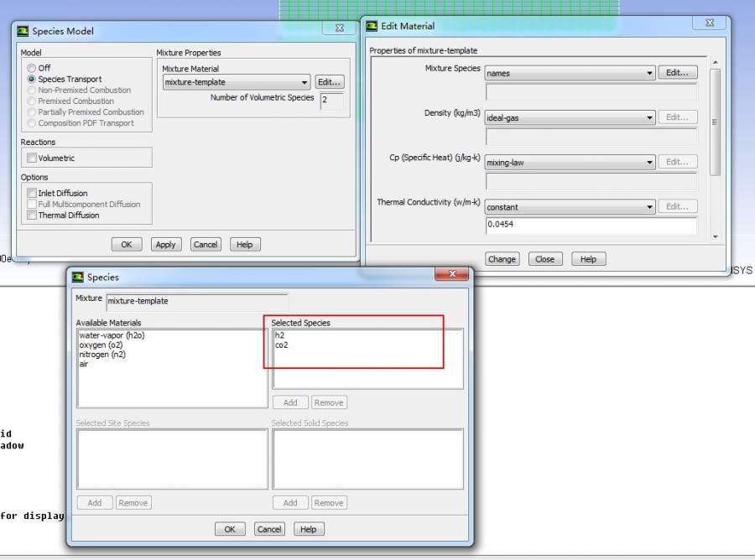Select Composition PDF Transport radio button
The width and height of the screenshot is (755, 560).
pos(32,123)
